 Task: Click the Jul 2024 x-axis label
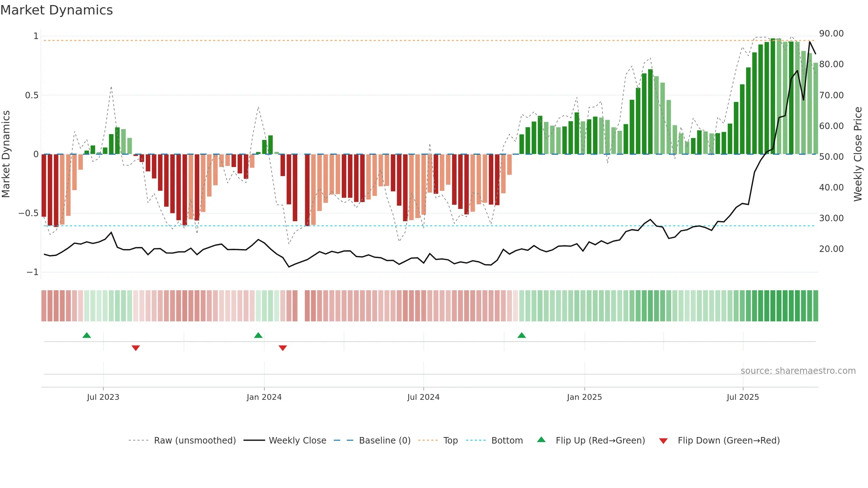coord(424,397)
